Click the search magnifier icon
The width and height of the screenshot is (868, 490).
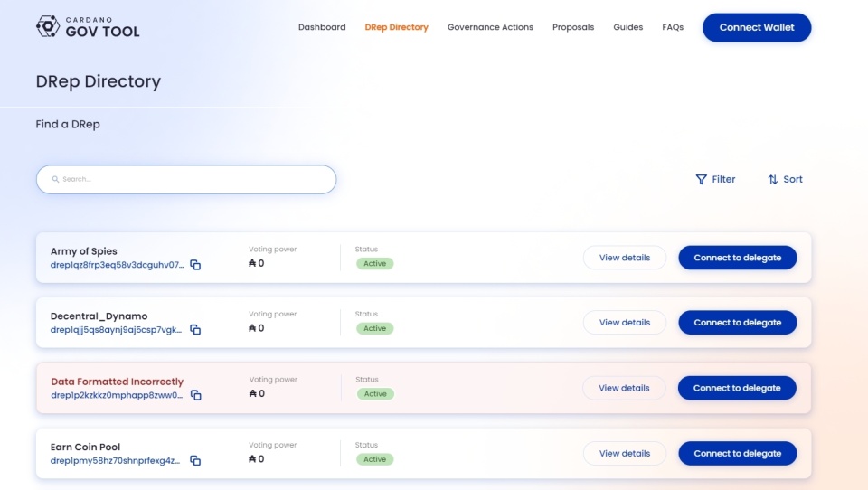[55, 179]
